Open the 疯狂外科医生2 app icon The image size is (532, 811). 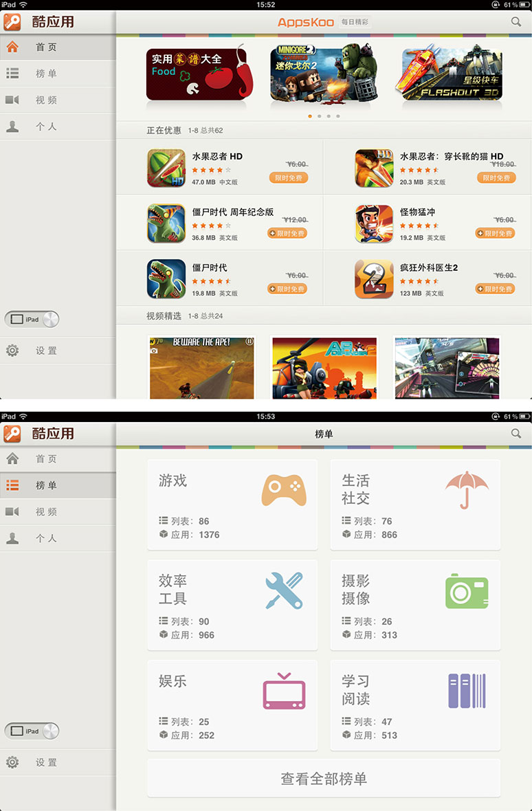point(374,279)
